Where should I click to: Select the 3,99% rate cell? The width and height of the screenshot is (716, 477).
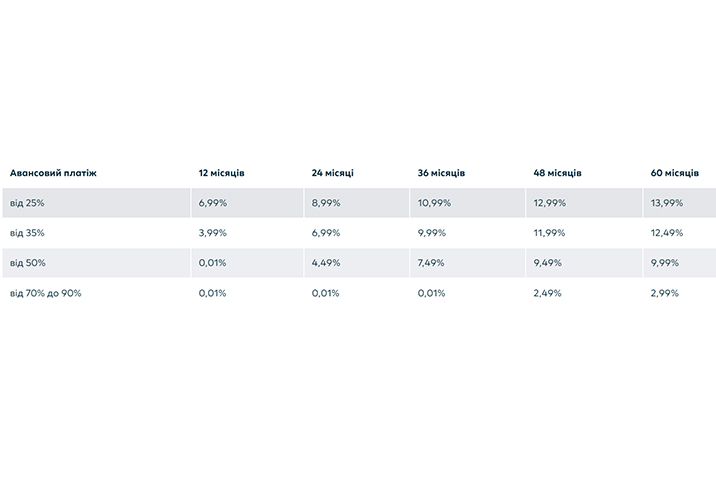tap(212, 233)
